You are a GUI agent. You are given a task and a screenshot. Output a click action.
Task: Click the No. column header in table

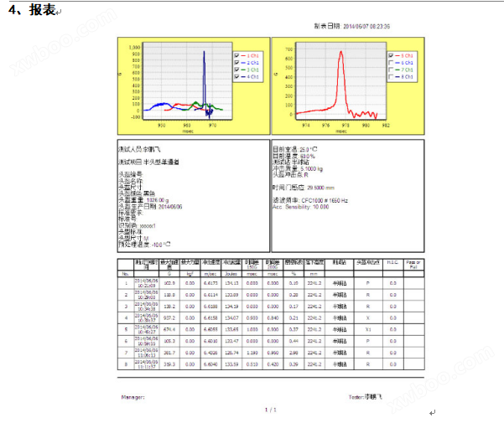(x=126, y=273)
